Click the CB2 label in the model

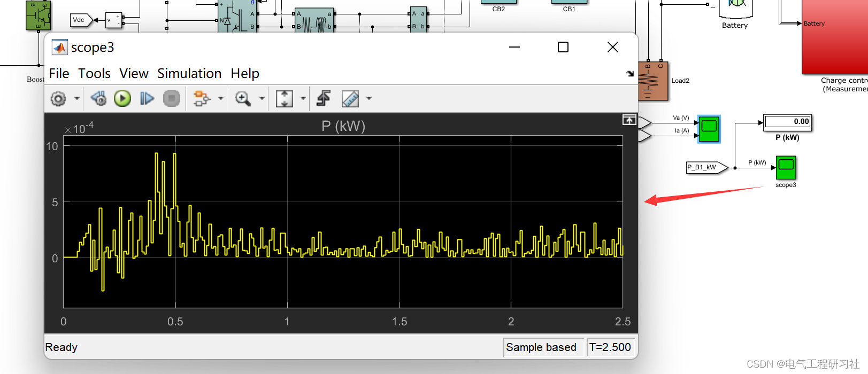tap(498, 9)
